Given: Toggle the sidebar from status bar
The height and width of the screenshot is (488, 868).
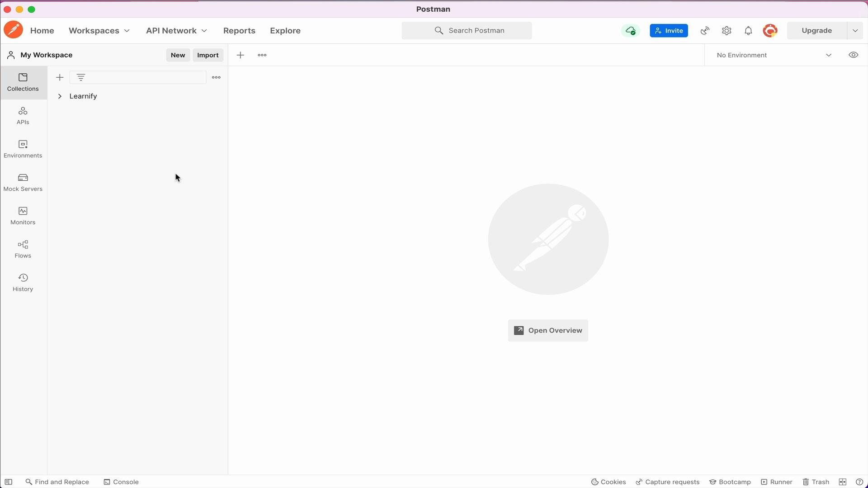Looking at the screenshot, I should (x=9, y=482).
